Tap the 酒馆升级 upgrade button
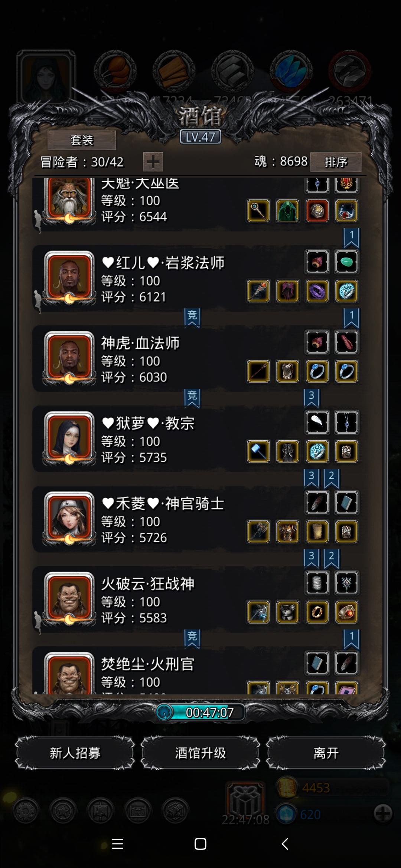 (x=200, y=753)
